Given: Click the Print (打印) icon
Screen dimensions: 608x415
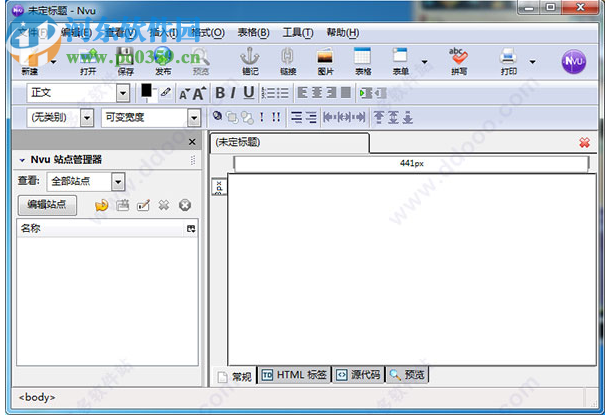Looking at the screenshot, I should coord(508,61).
